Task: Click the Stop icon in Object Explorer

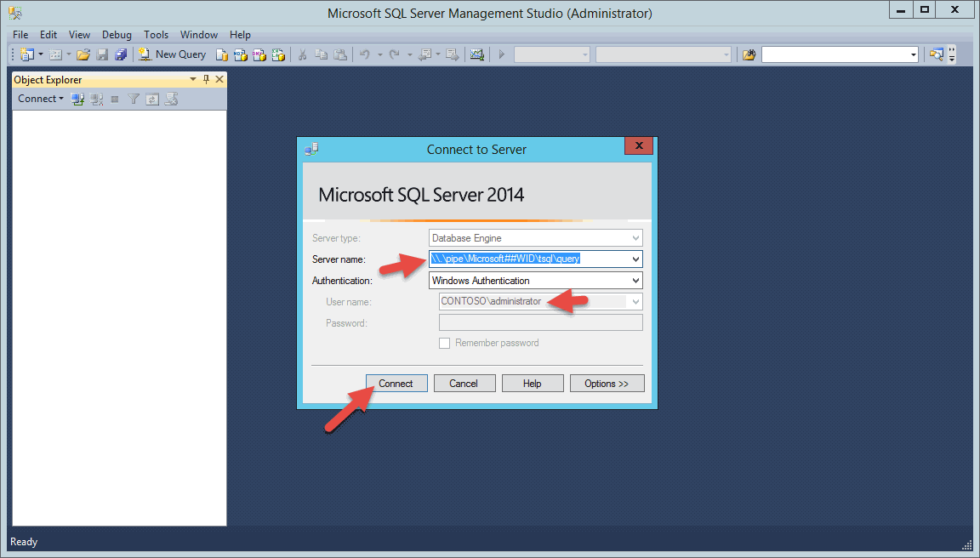Action: pos(114,99)
